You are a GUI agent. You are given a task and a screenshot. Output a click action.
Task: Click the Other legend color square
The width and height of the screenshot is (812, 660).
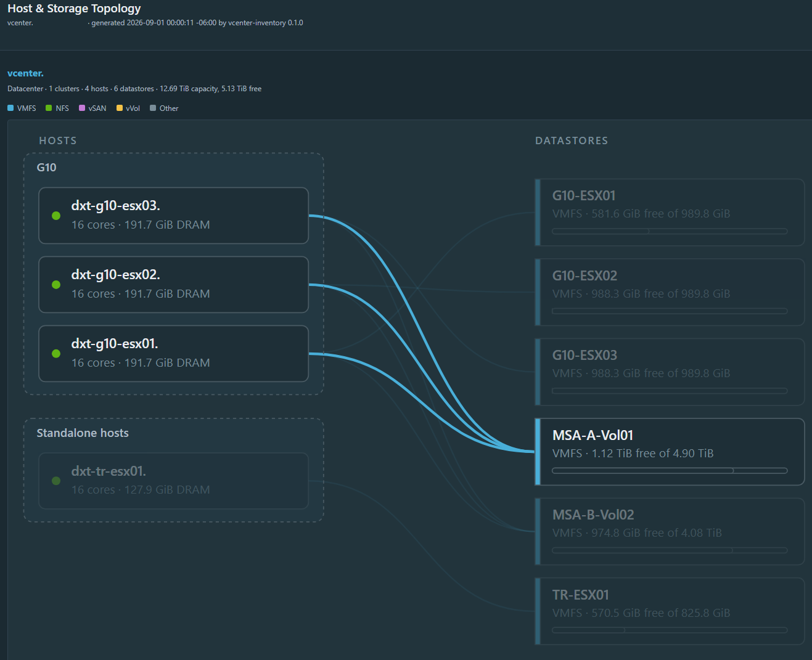coord(153,108)
